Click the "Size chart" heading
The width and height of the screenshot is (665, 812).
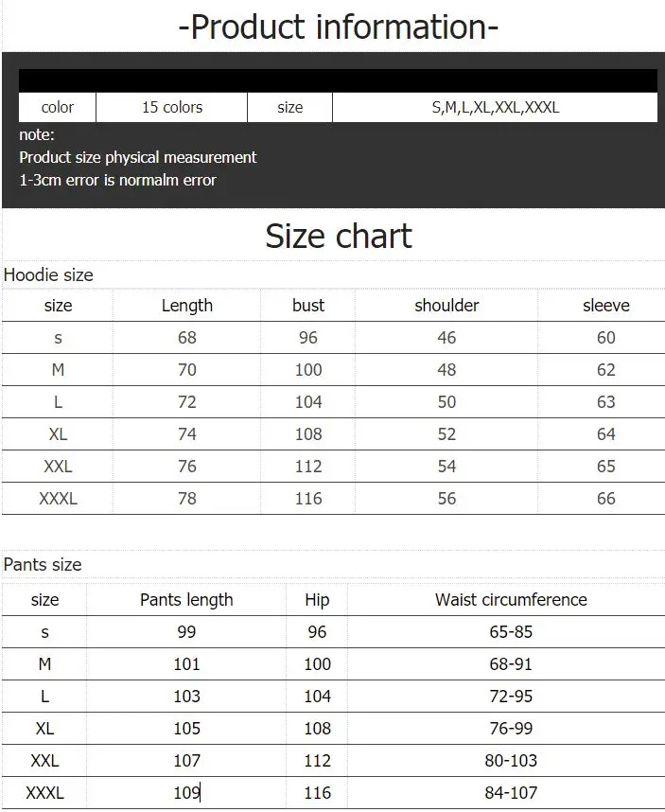point(339,235)
